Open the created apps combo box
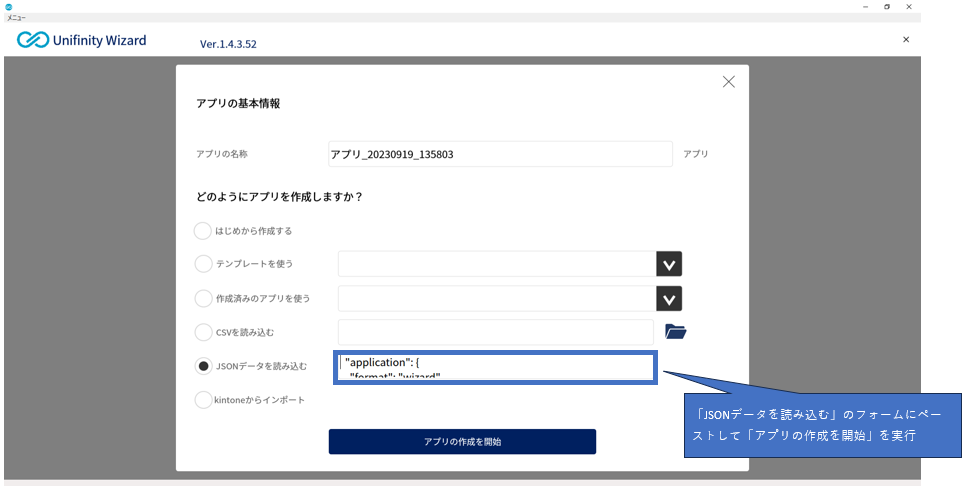Image resolution: width=966 pixels, height=486 pixels. click(496, 298)
